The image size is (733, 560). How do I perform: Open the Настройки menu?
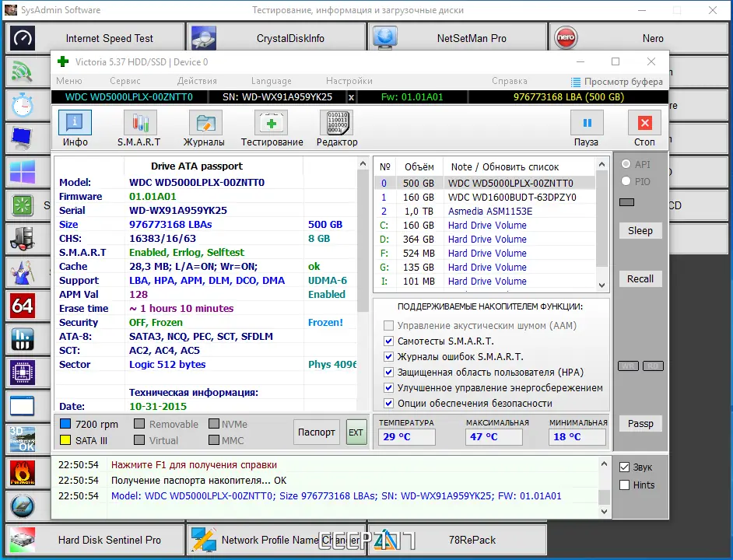click(x=349, y=81)
